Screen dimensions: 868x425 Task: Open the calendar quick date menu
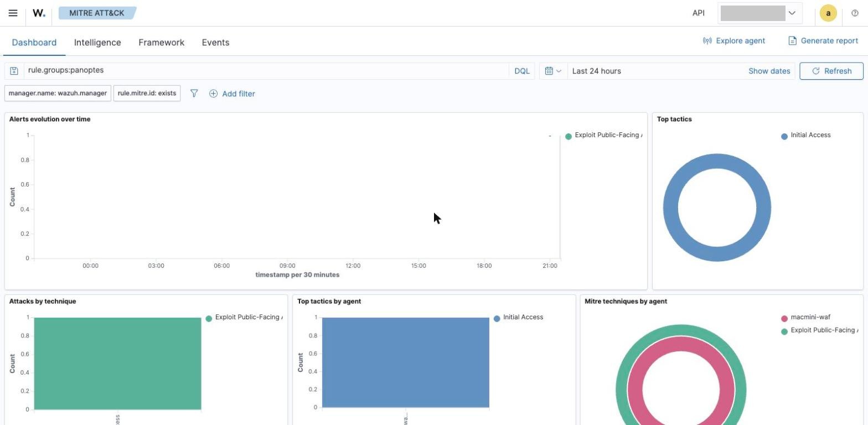pos(553,71)
